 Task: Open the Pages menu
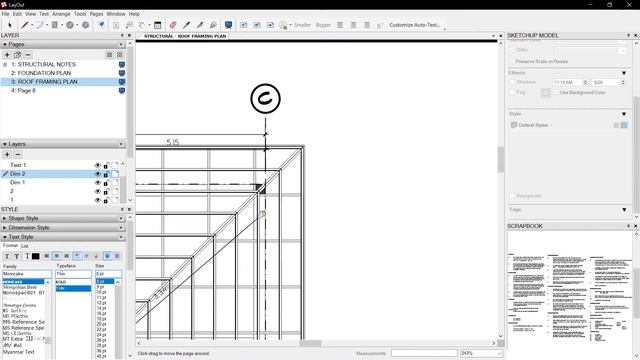click(x=96, y=14)
